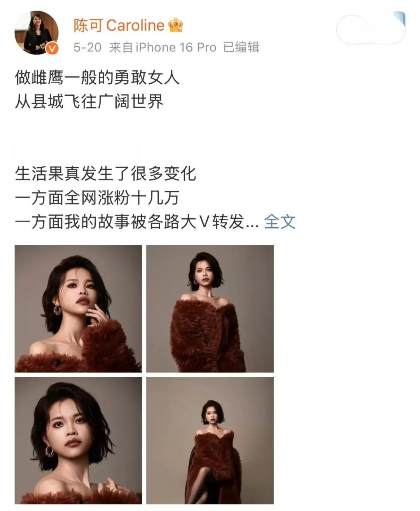
Task: Tap the 5-20 post date
Action: [87, 47]
